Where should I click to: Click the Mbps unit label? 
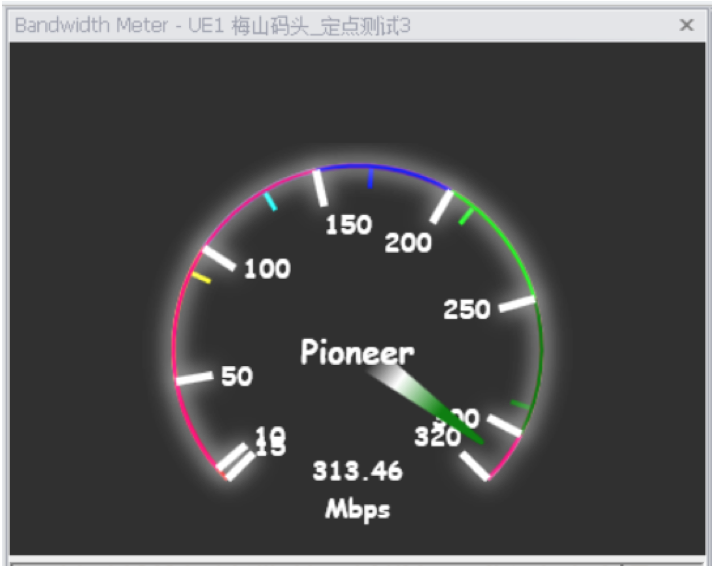tap(357, 509)
